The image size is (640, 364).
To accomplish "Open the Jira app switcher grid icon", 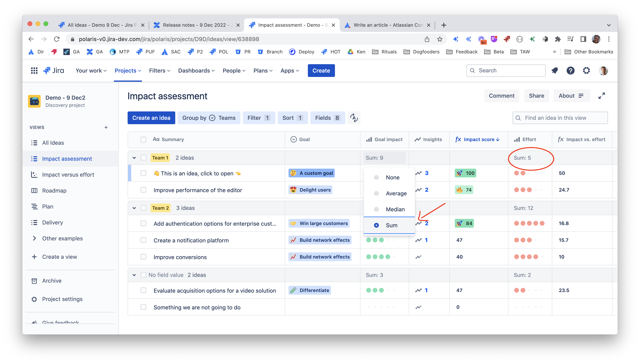I will (x=34, y=71).
